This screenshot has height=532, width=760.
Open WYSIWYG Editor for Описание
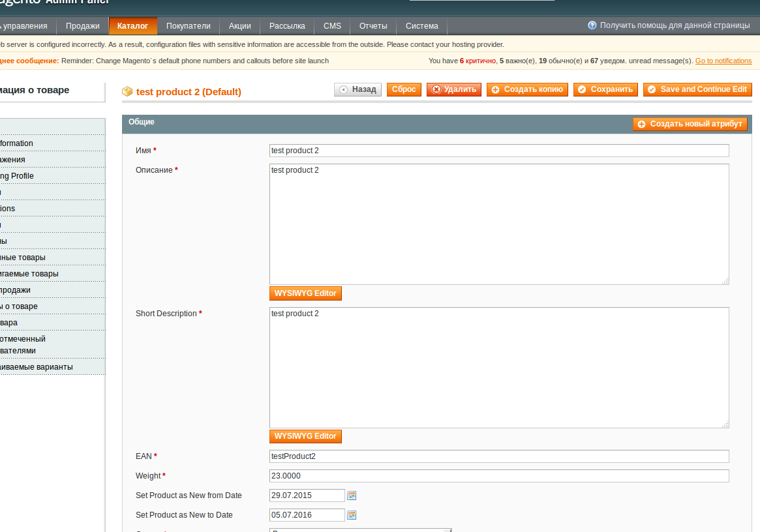[305, 293]
